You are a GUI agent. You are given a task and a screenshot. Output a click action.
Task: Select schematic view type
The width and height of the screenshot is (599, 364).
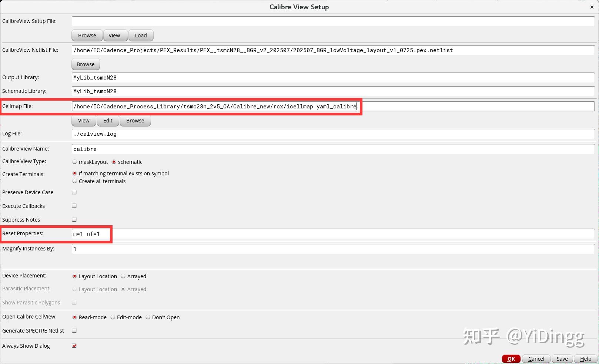[114, 162]
